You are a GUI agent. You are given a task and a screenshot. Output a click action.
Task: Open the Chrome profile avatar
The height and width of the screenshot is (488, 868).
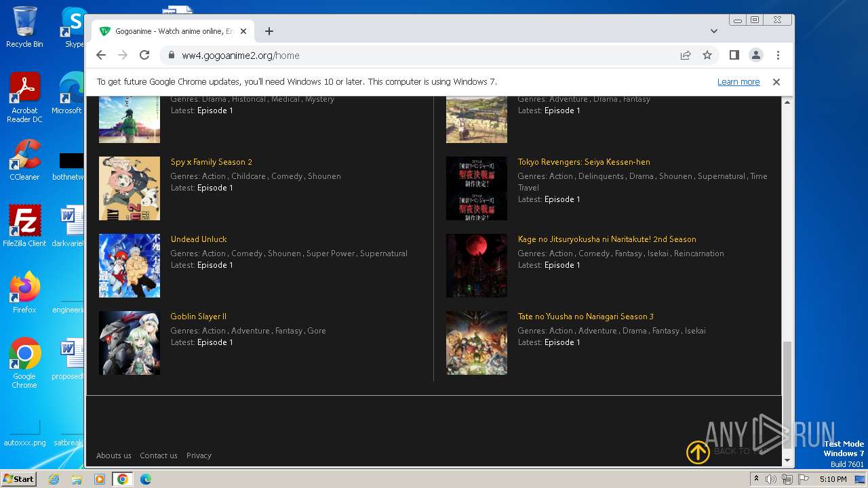coord(756,56)
